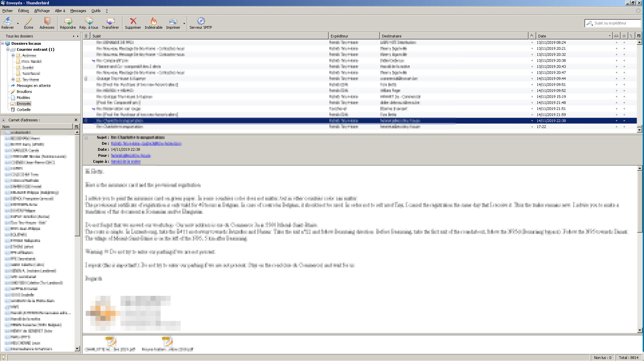Click the Relever get mail icon
The image size is (644, 361).
(7, 23)
